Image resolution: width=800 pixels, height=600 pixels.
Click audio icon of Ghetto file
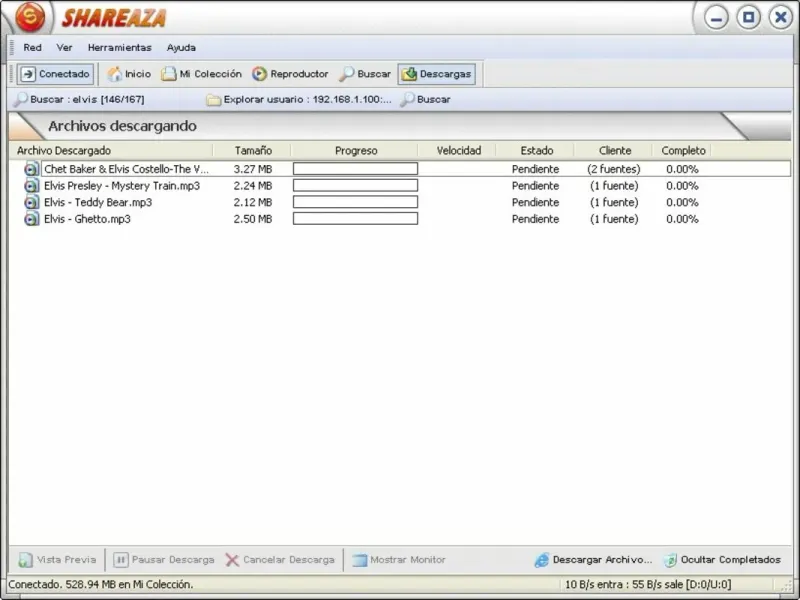click(x=31, y=219)
